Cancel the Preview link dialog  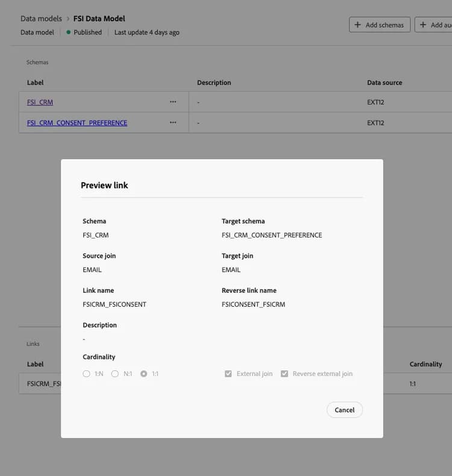(345, 410)
